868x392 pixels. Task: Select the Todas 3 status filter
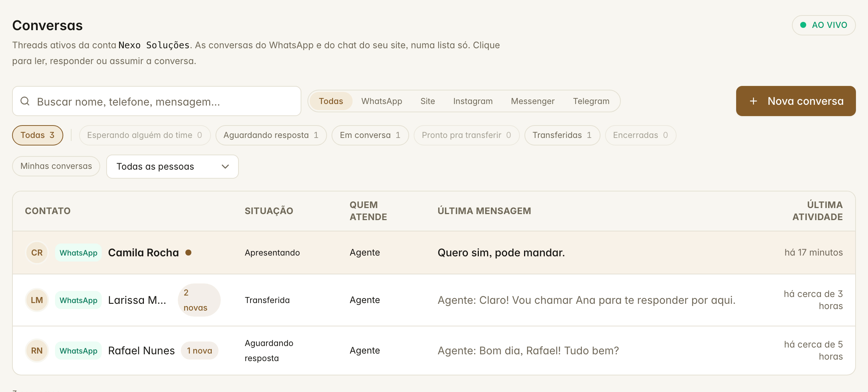click(37, 135)
